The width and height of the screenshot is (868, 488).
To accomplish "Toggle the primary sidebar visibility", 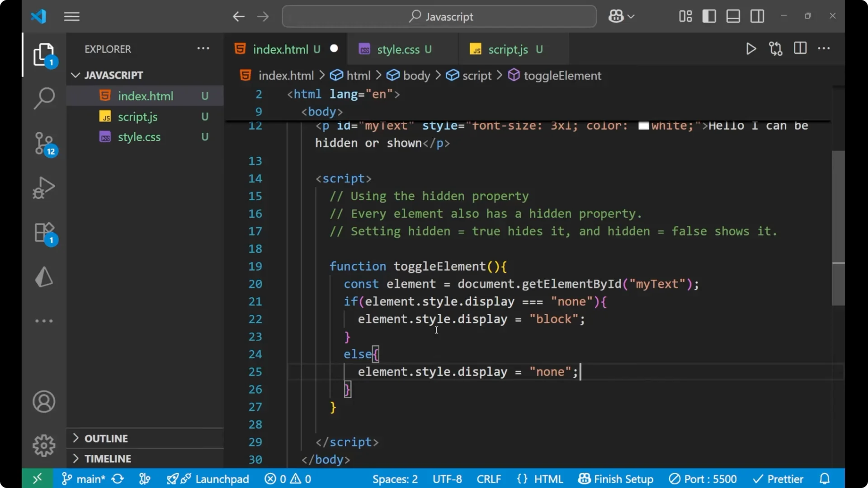I will (709, 16).
